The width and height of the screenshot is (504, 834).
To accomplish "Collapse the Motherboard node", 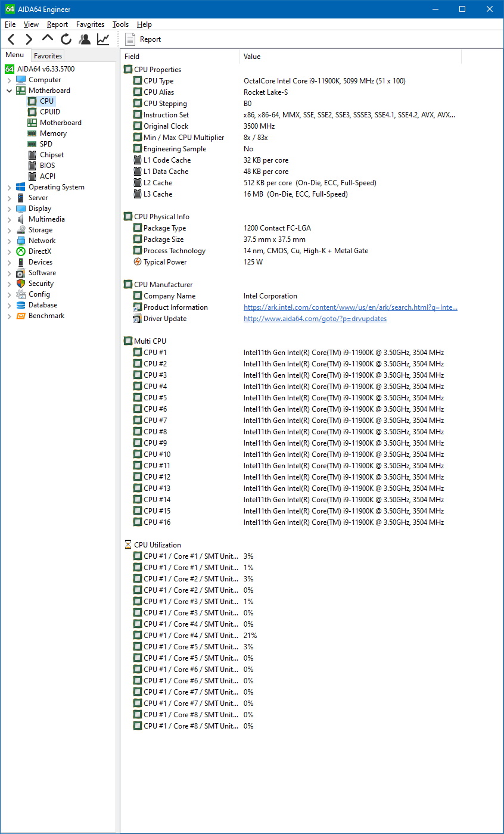I will click(x=9, y=91).
